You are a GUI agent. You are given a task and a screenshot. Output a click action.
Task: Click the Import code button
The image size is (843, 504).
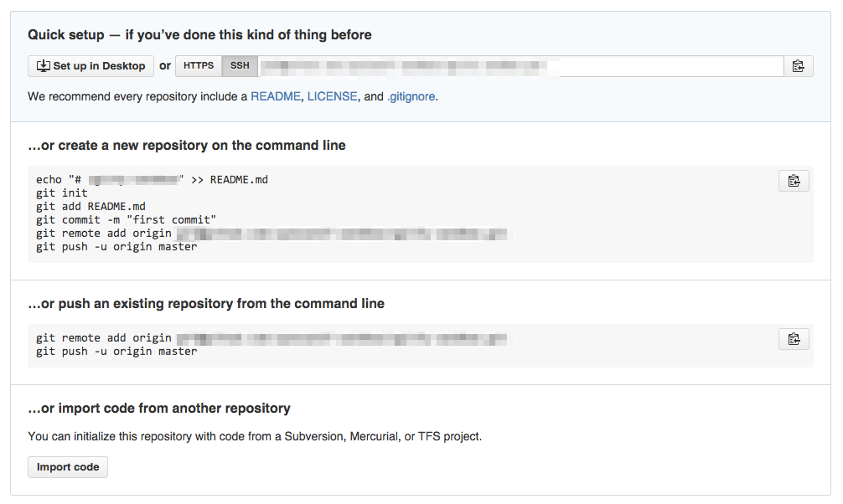coord(67,467)
